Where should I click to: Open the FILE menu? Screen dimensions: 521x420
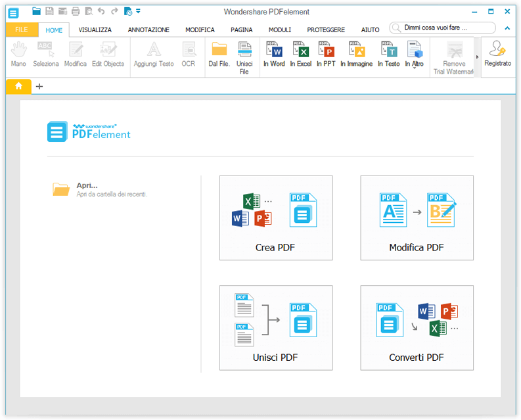click(22, 30)
